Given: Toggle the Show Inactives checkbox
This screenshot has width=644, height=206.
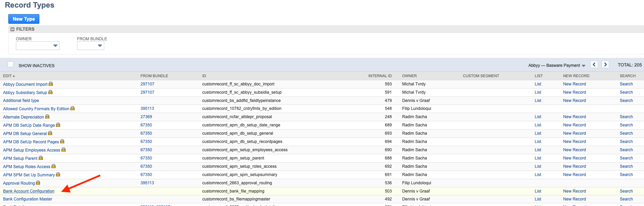Looking at the screenshot, I should 11,64.
